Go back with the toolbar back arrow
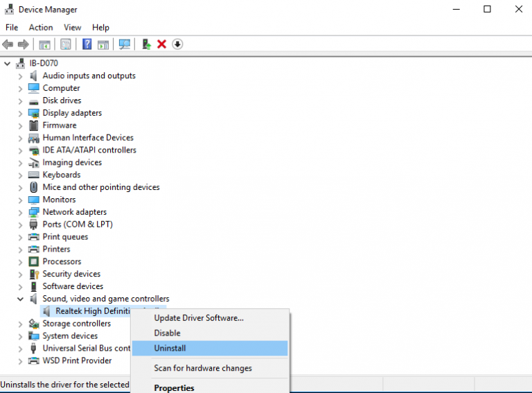This screenshot has height=393, width=532. click(8, 44)
